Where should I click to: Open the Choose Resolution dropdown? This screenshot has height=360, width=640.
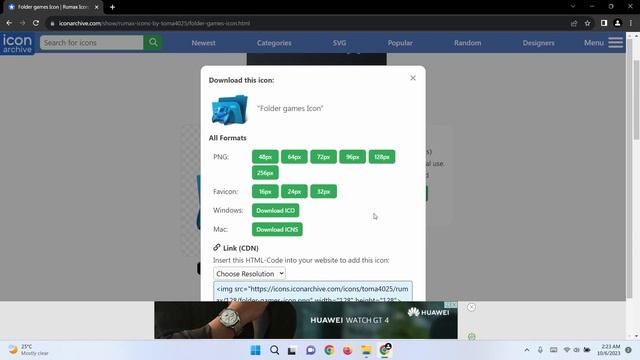click(x=249, y=273)
